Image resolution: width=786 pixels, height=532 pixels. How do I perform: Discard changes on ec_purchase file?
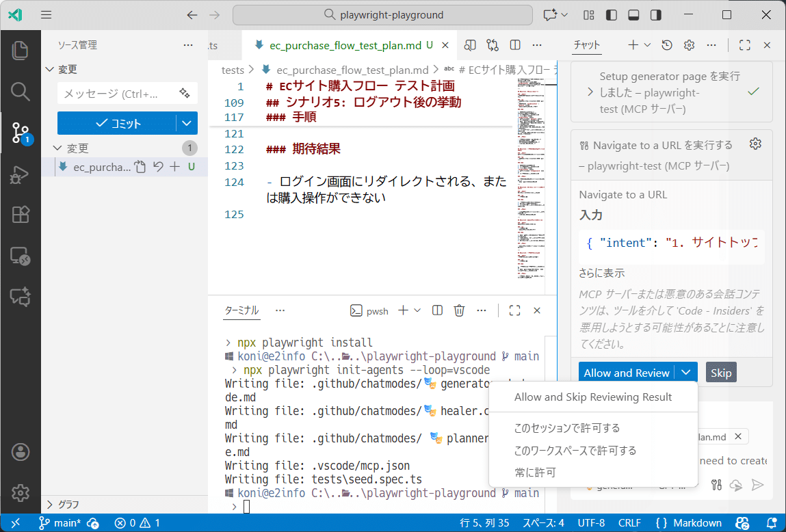pos(158,167)
